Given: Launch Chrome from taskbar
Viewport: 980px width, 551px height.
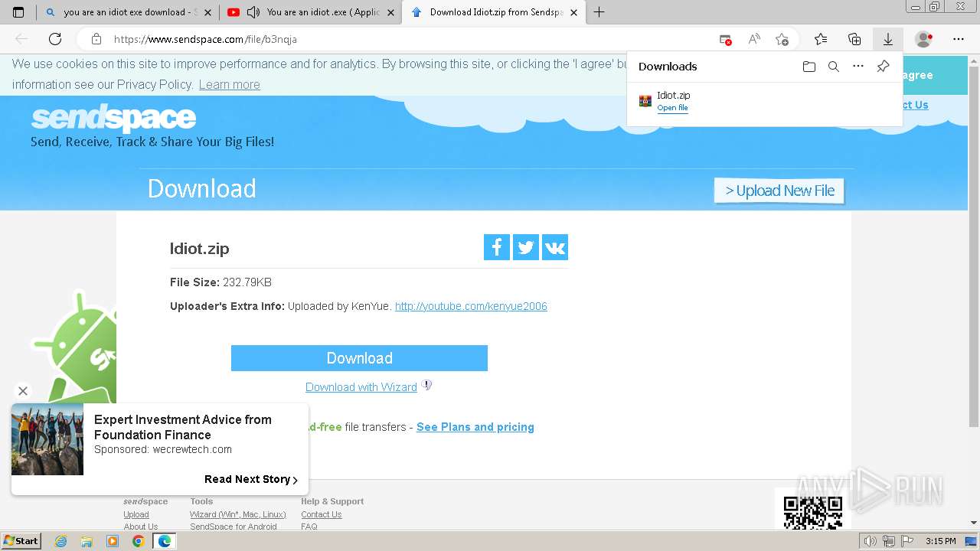Looking at the screenshot, I should (x=138, y=541).
